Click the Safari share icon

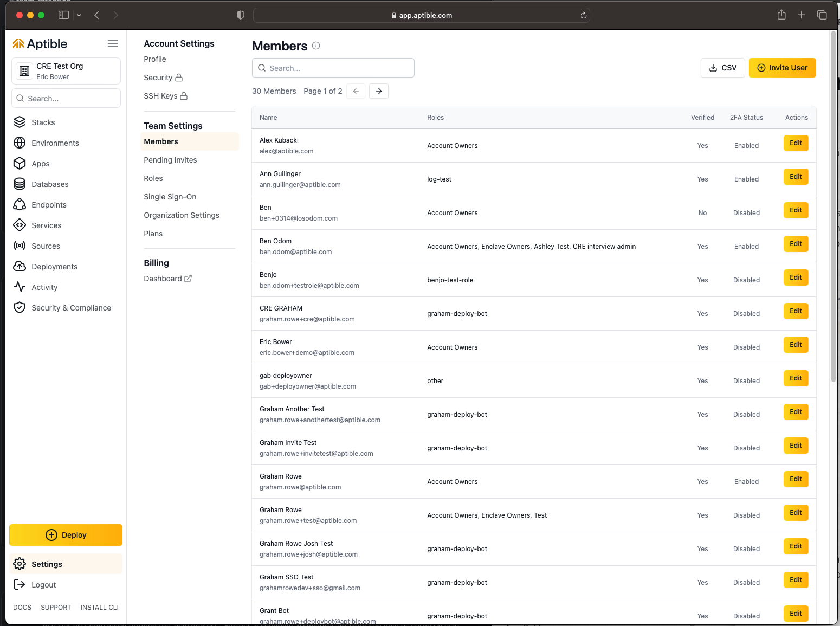pos(781,15)
